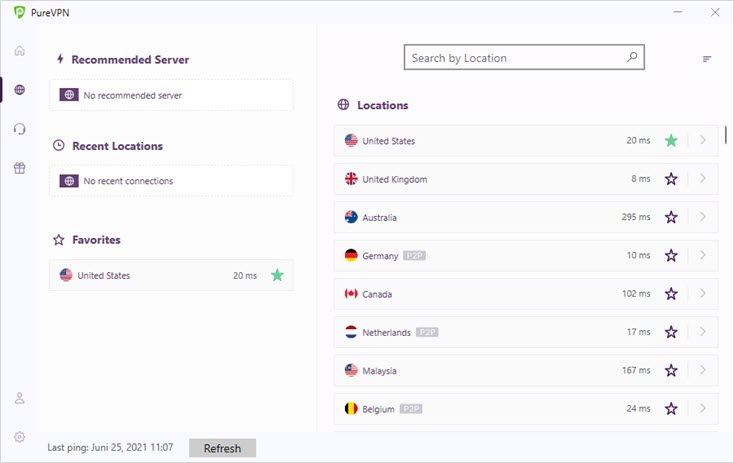Click the Australia flag icon
The image size is (734, 463).
coord(351,217)
